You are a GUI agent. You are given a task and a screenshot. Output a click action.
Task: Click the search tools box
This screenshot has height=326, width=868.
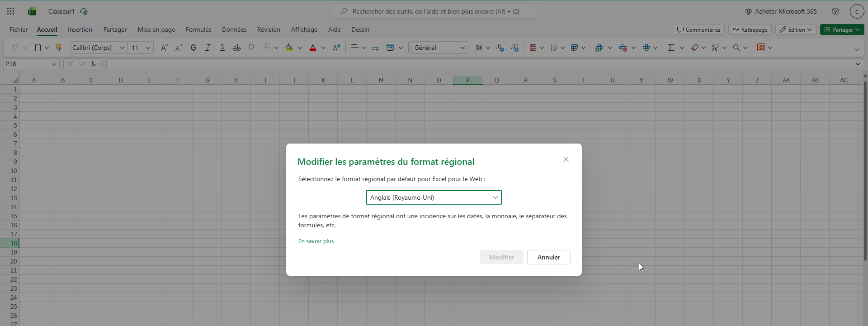click(x=434, y=11)
